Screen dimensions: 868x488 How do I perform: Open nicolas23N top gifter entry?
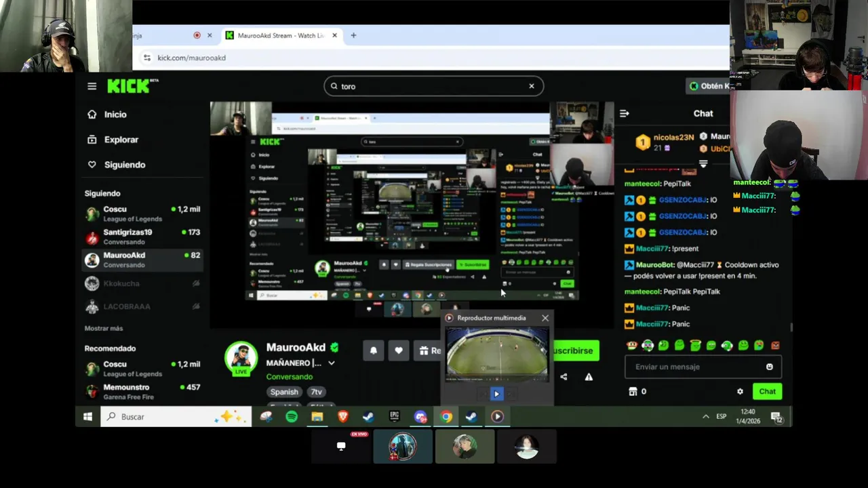(665, 142)
